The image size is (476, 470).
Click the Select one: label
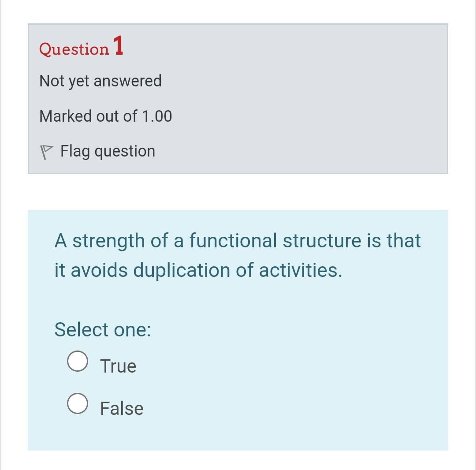pyautogui.click(x=102, y=329)
